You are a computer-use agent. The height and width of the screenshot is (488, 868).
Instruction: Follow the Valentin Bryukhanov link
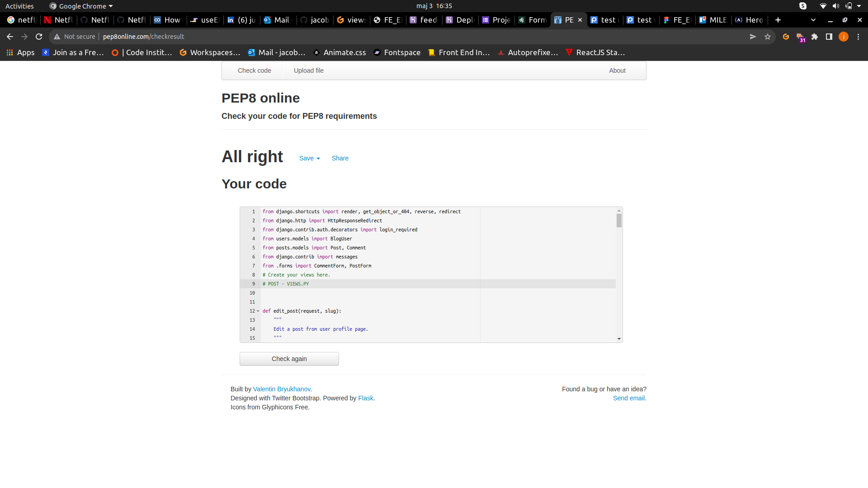281,389
